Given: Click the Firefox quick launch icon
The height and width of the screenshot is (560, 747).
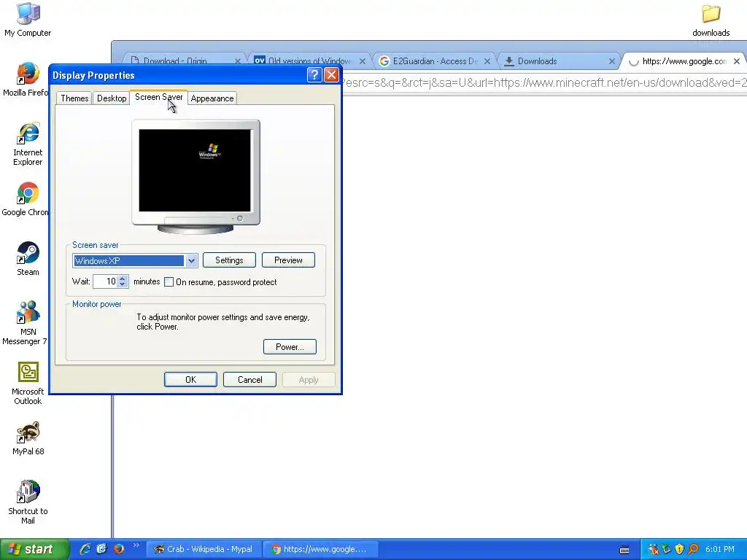Looking at the screenshot, I should click(x=119, y=549).
